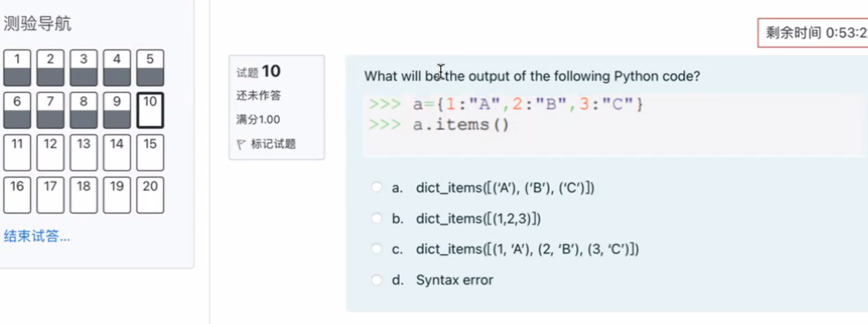Viewport: 868px width, 324px height.
Task: Go to question 15 navigation box
Action: (150, 152)
